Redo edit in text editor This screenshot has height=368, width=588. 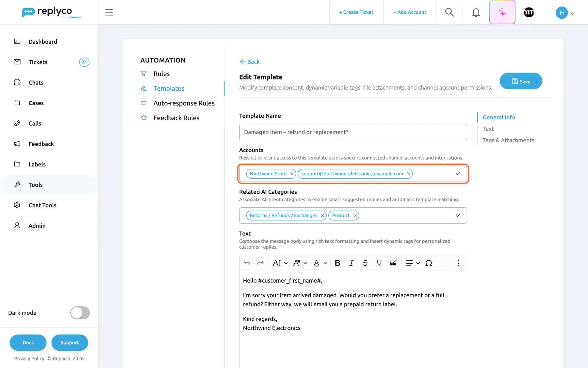[260, 263]
